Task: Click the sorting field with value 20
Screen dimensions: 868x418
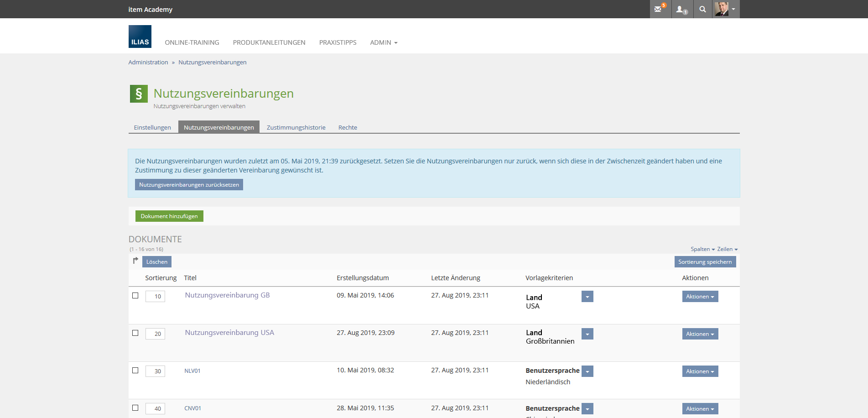Action: [x=156, y=334]
